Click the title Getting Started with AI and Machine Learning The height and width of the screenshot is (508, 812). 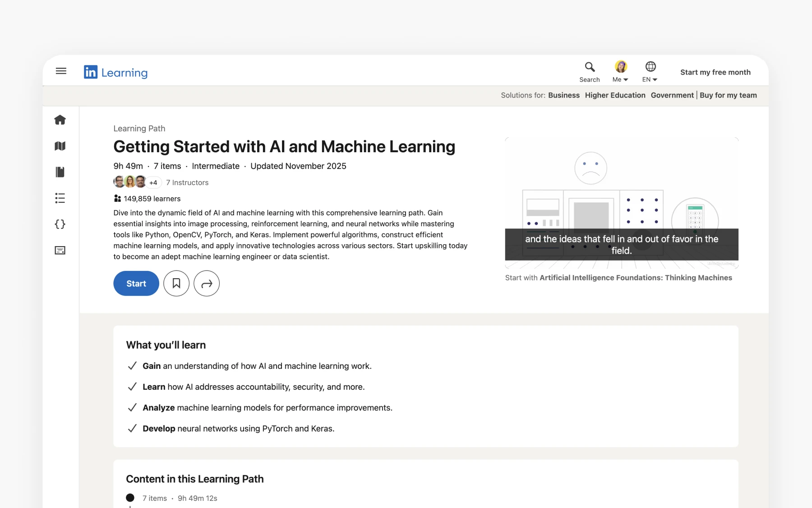click(x=284, y=147)
